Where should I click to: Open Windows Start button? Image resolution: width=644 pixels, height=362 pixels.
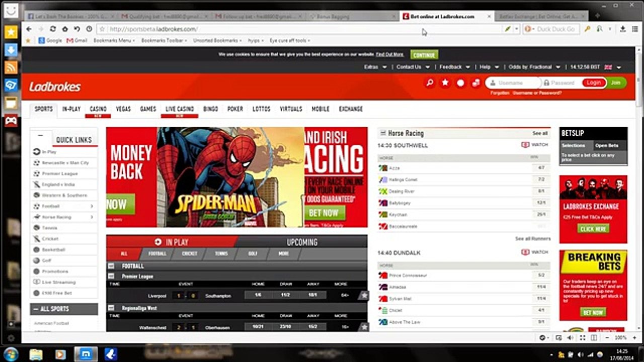[x=10, y=354]
